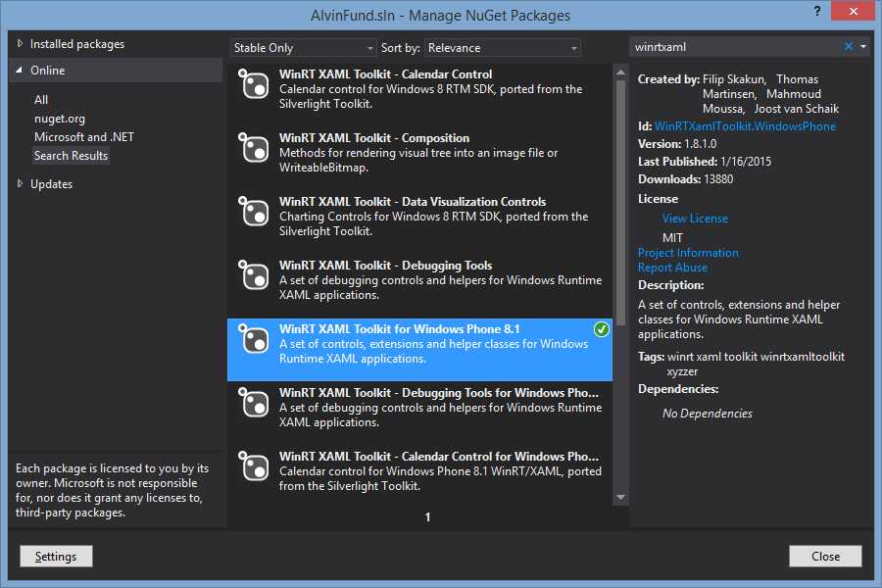
Task: Click the Calendar Control for Windows Phone icon
Action: (253, 465)
